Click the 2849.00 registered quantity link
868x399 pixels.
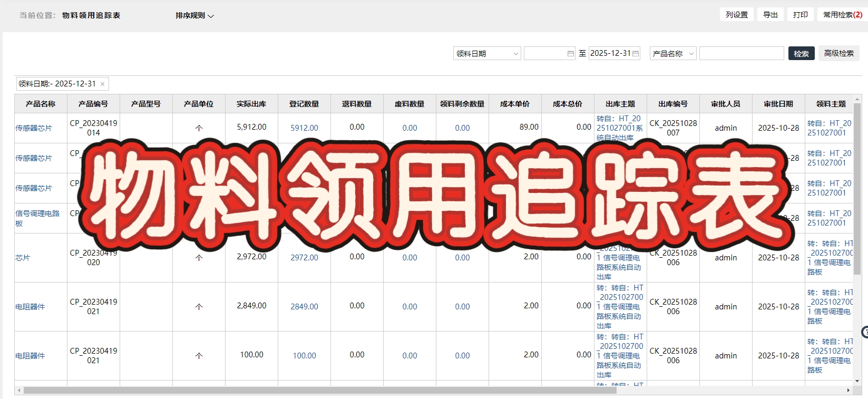(304, 307)
